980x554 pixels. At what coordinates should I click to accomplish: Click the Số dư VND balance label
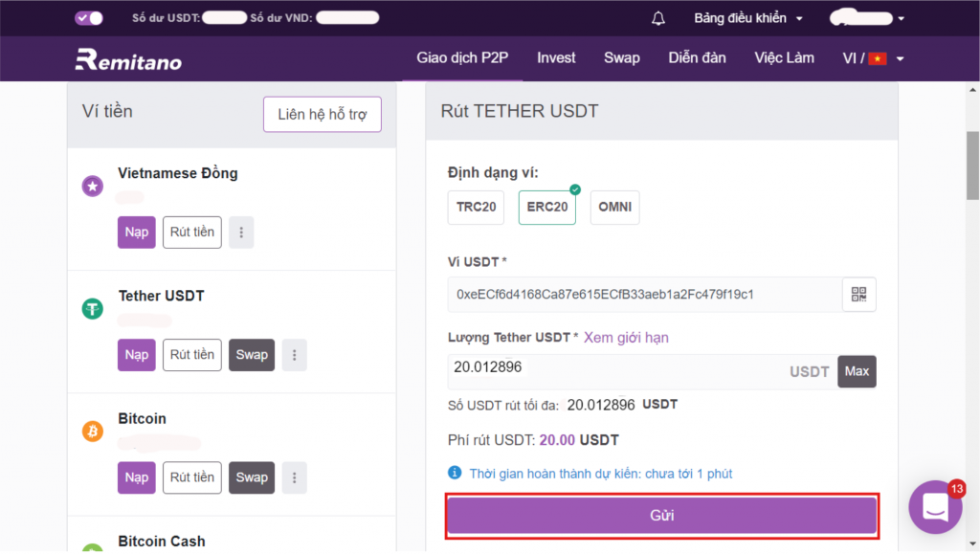tap(281, 18)
